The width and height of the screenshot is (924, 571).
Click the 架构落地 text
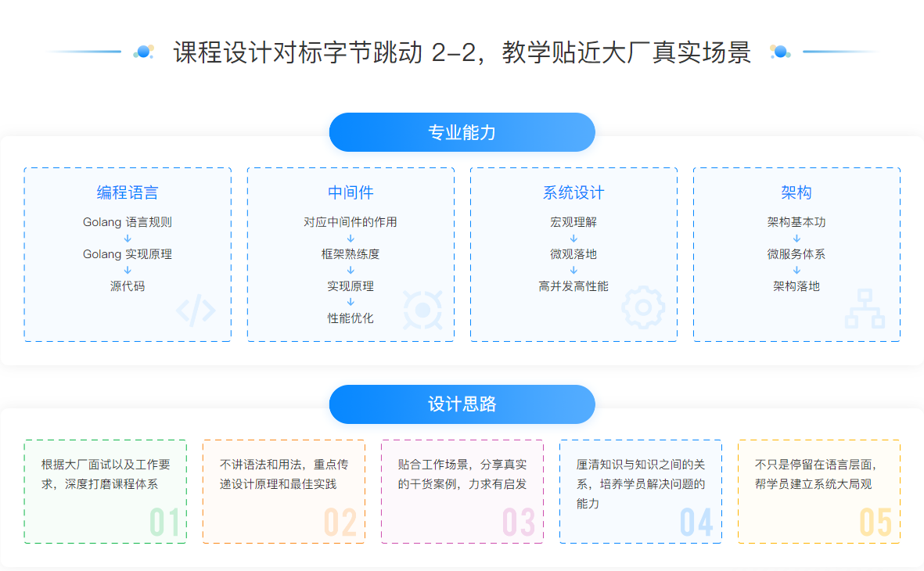tap(796, 285)
